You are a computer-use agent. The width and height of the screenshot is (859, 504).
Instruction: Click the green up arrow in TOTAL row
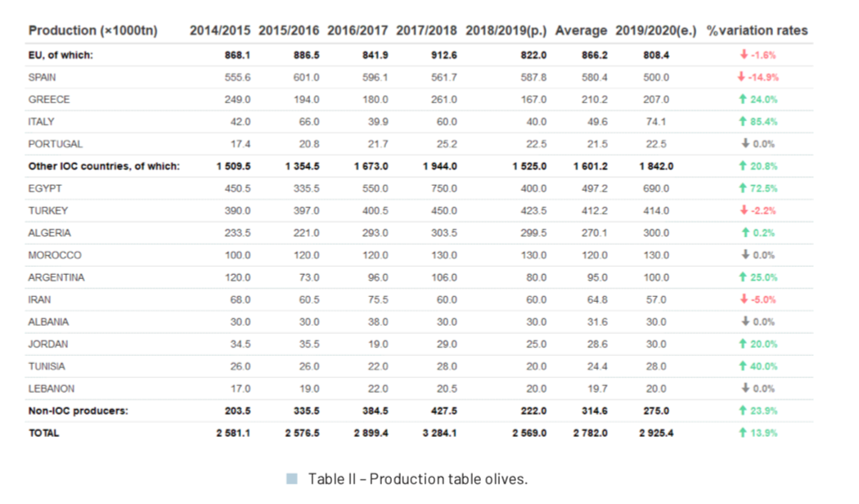tap(743, 433)
